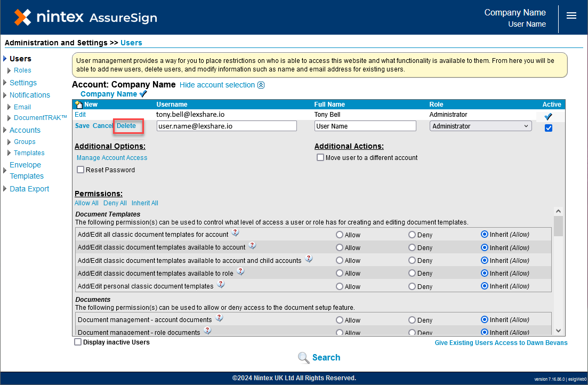Image resolution: width=588 pixels, height=385 pixels.
Task: Click the permissions list vertical scrollbar
Action: click(x=558, y=226)
